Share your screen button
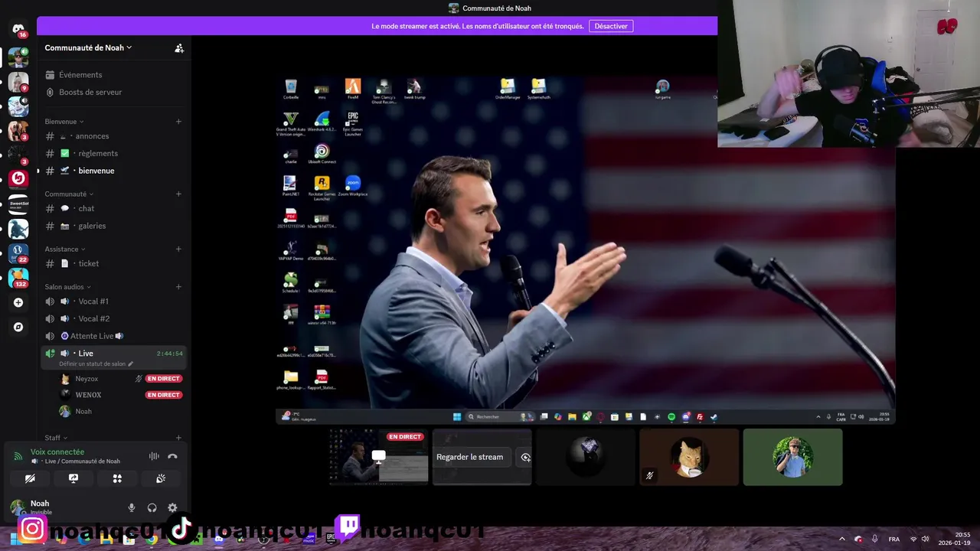980x551 pixels. [x=73, y=478]
